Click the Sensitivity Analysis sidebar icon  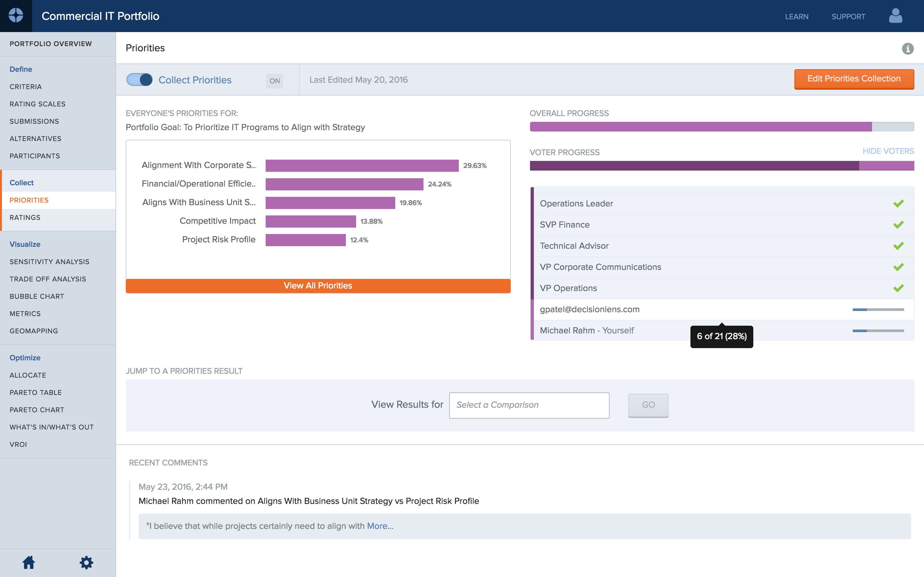pyautogui.click(x=49, y=261)
